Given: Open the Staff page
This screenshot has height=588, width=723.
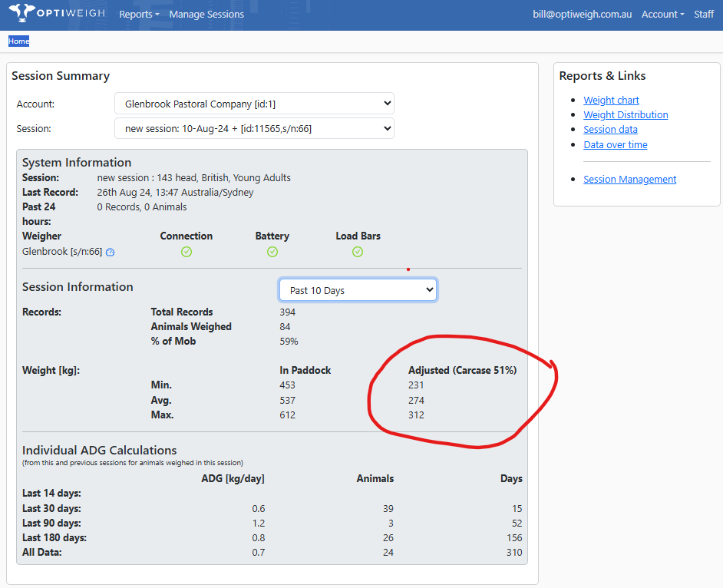Looking at the screenshot, I should click(x=704, y=15).
